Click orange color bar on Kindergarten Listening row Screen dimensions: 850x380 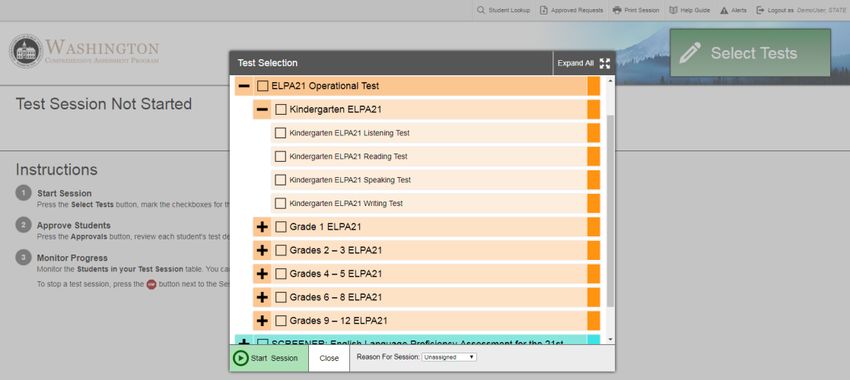[594, 133]
